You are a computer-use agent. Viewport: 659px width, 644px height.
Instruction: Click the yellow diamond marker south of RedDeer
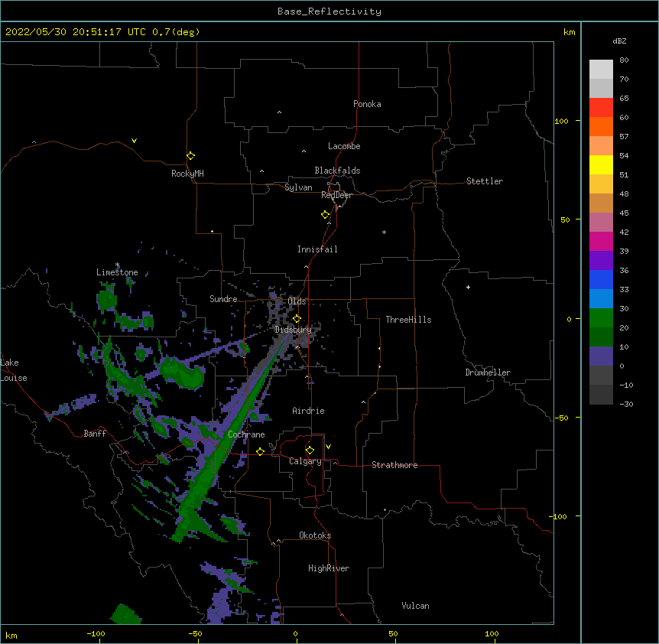tap(326, 215)
